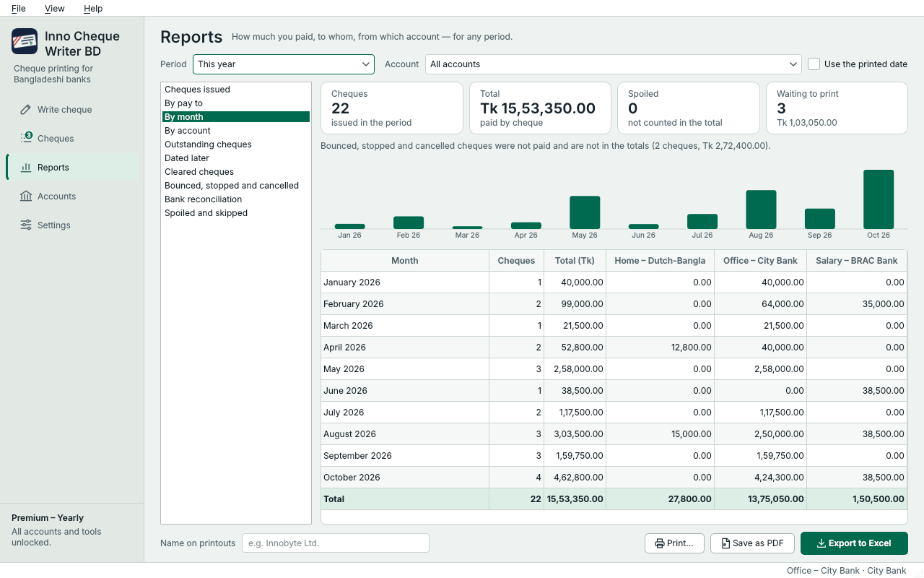Click the bank building icon beside Accounts
This screenshot has height=578, width=924.
pyautogui.click(x=26, y=197)
